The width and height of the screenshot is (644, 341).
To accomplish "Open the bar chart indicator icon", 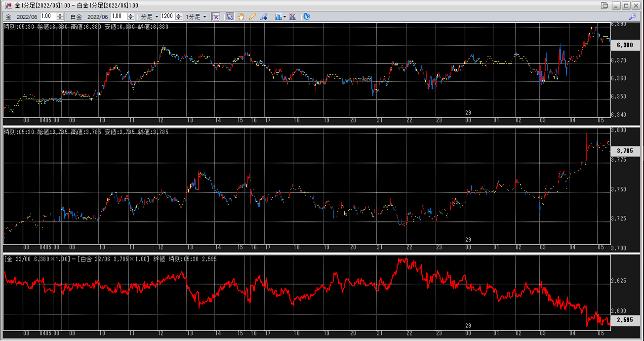I will 279,16.
